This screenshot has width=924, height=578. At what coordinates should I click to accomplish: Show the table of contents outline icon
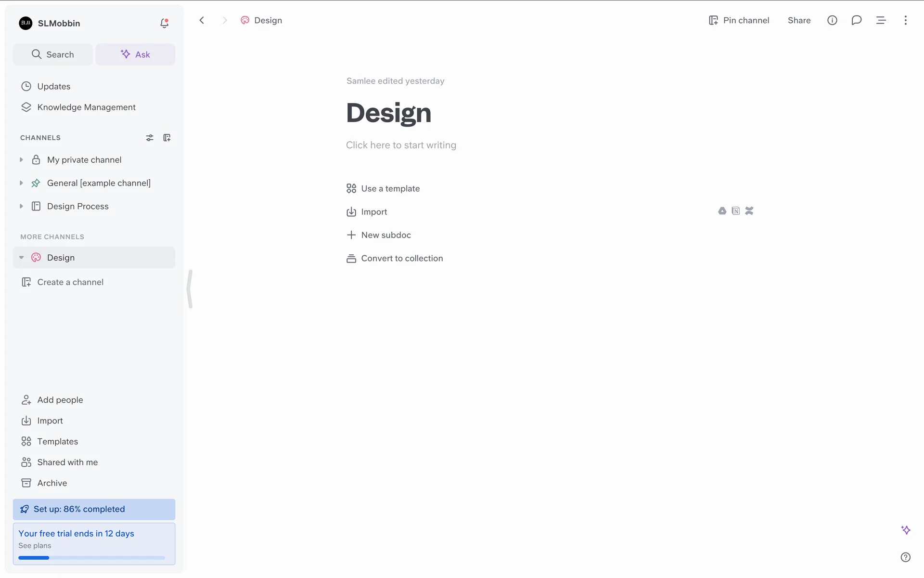[881, 20]
